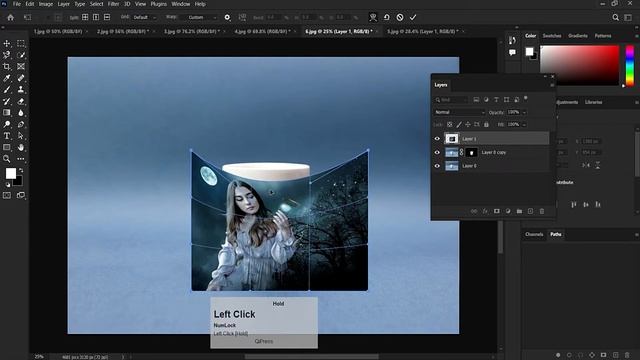Viewport: 640px width, 360px height.
Task: Hide Layer 0 copy visibility eye
Action: [x=437, y=152]
